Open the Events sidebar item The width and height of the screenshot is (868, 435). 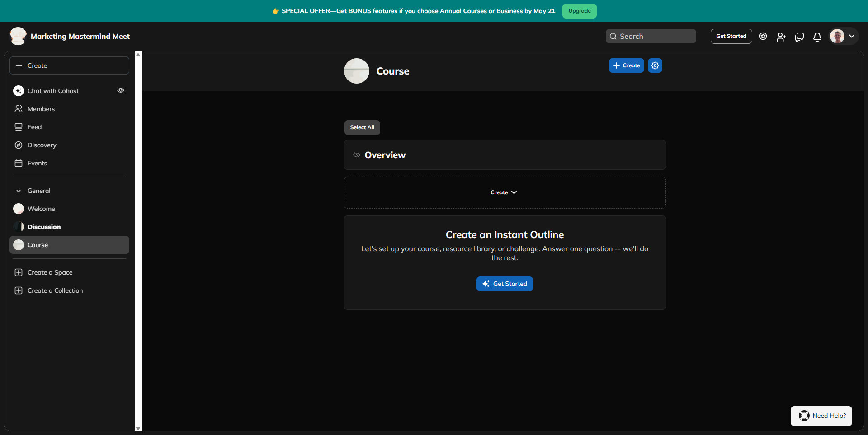[37, 163]
